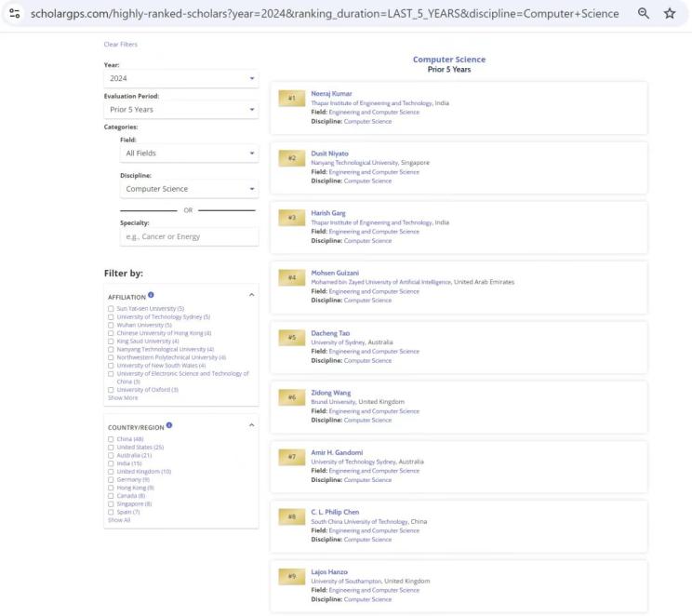Screen dimensions: 692x616
Task: Click the Country/Region info icon
Action: [169, 425]
